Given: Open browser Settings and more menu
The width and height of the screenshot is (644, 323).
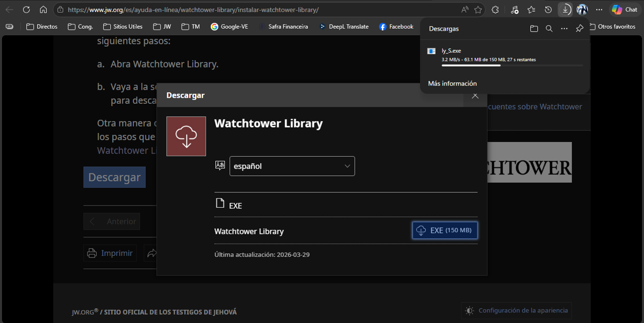Looking at the screenshot, I should [599, 10].
